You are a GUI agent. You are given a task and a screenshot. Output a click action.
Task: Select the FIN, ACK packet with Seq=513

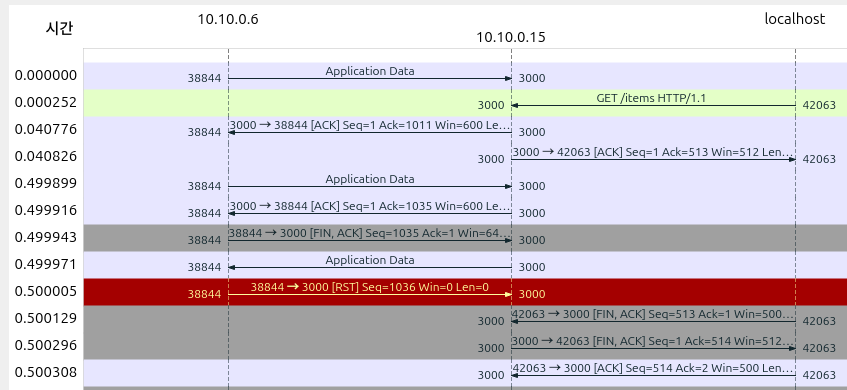[654, 314]
